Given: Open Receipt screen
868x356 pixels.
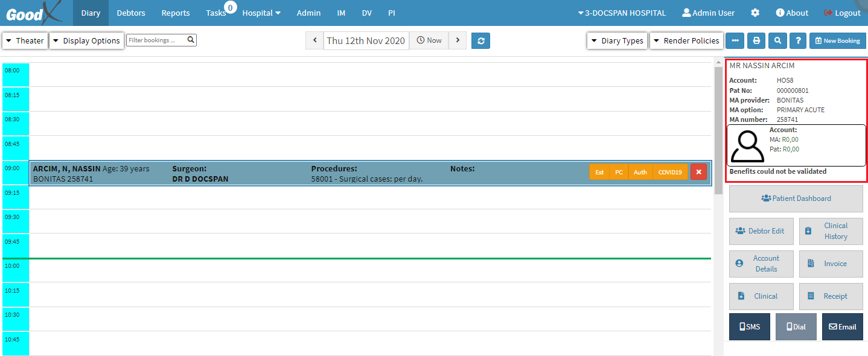Looking at the screenshot, I should point(831,296).
